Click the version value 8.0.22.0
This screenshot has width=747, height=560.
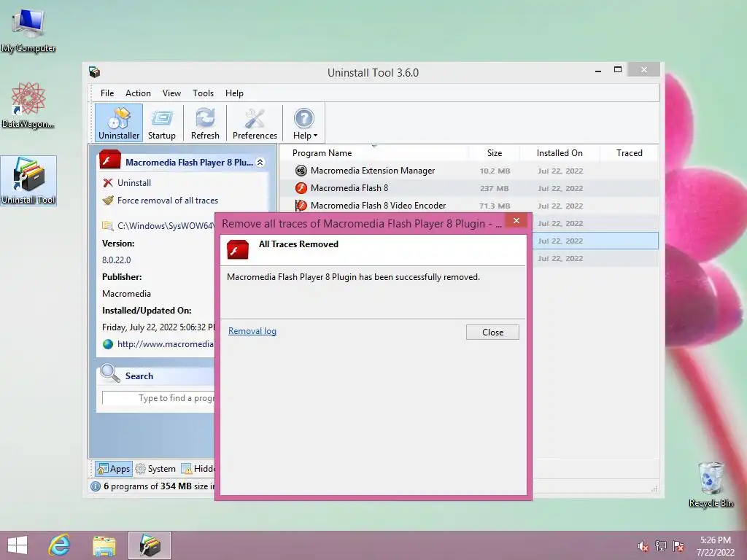[x=116, y=260]
